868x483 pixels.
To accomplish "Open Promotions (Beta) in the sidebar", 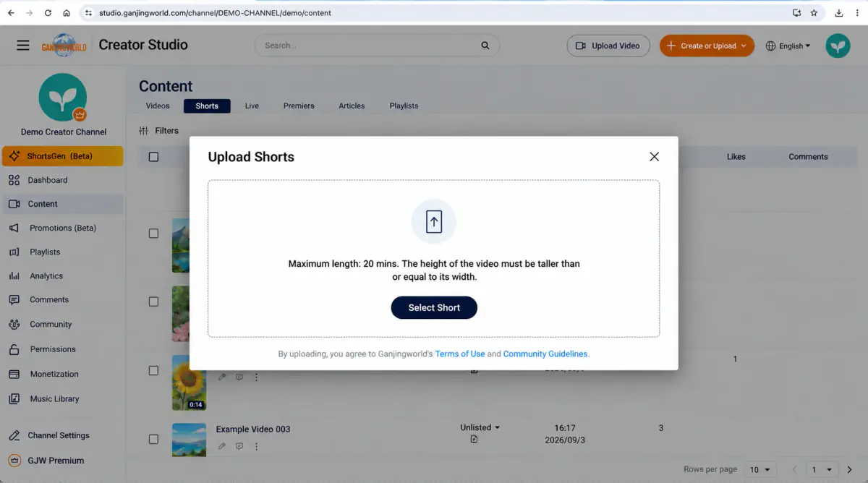I will 62,228.
